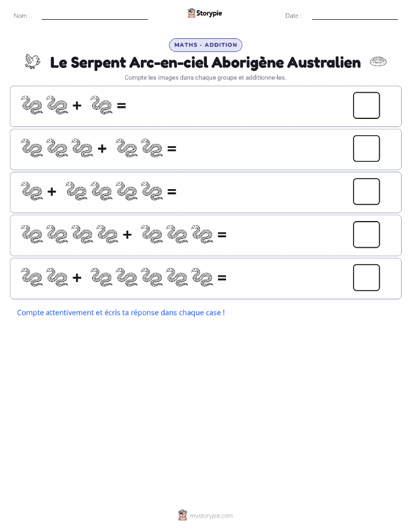Click the coiled ring icon right of title
Image resolution: width=411 pixels, height=532 pixels.
378,61
